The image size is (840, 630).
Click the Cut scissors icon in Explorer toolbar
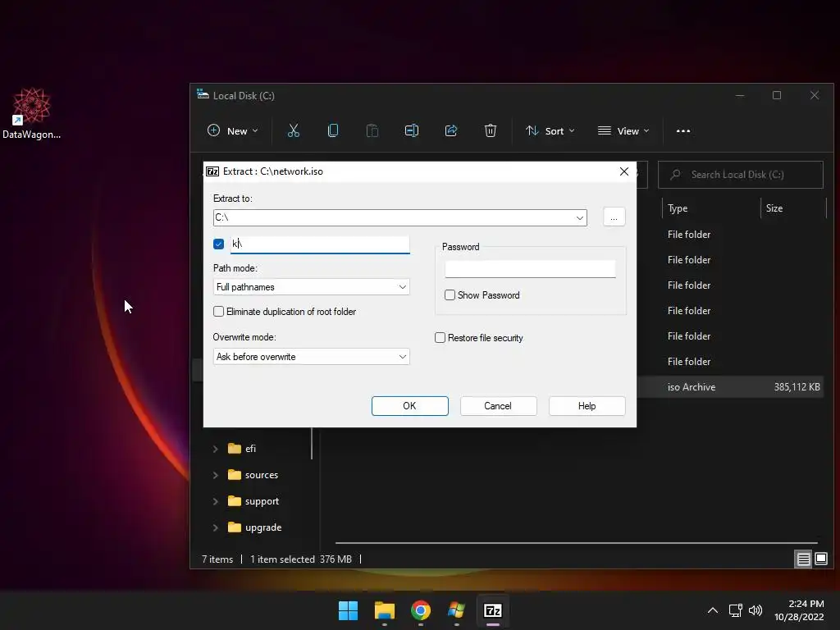(x=294, y=130)
